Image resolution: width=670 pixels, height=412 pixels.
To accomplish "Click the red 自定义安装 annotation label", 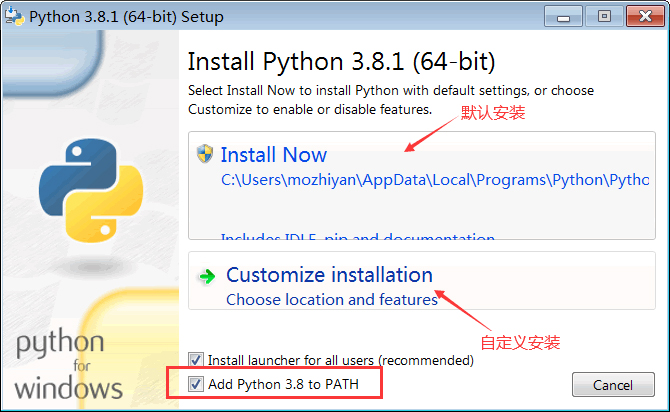I will [x=520, y=342].
